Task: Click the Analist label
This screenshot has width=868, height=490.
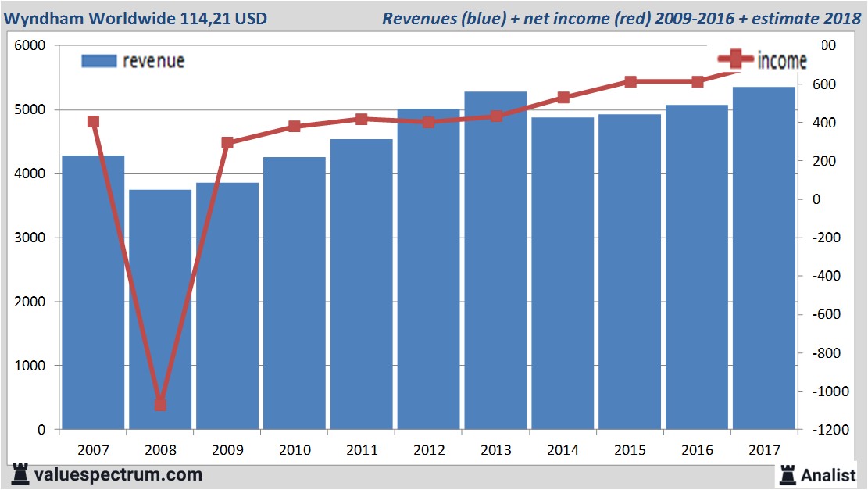Action: [x=828, y=475]
